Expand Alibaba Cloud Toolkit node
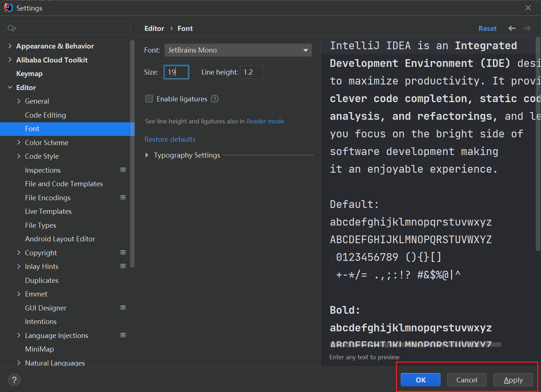The height and width of the screenshot is (392, 541). (x=10, y=60)
